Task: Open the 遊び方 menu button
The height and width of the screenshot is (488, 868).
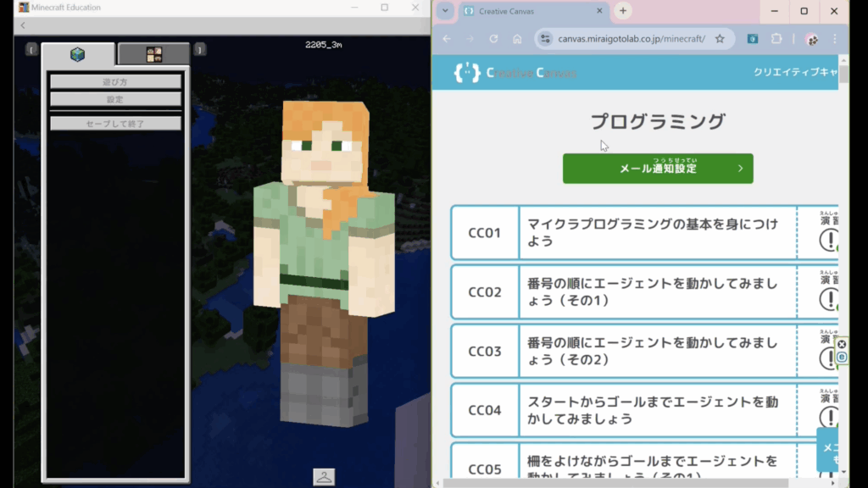Action: (115, 82)
